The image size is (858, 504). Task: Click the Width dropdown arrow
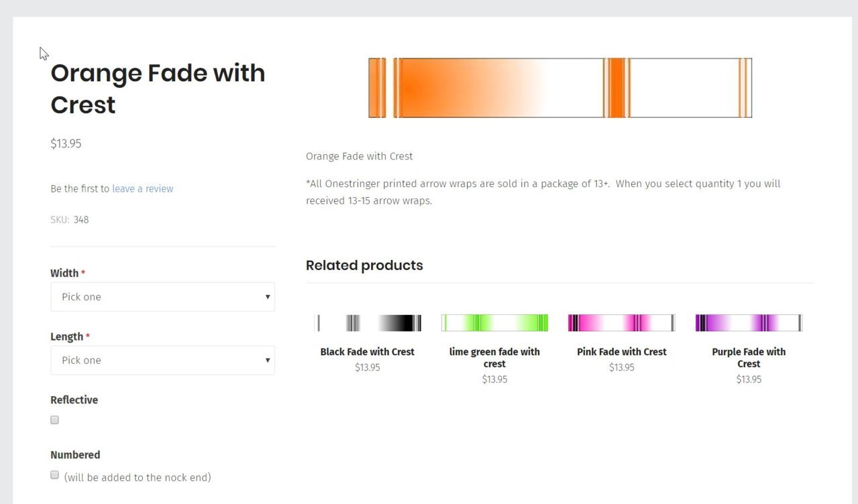point(267,297)
